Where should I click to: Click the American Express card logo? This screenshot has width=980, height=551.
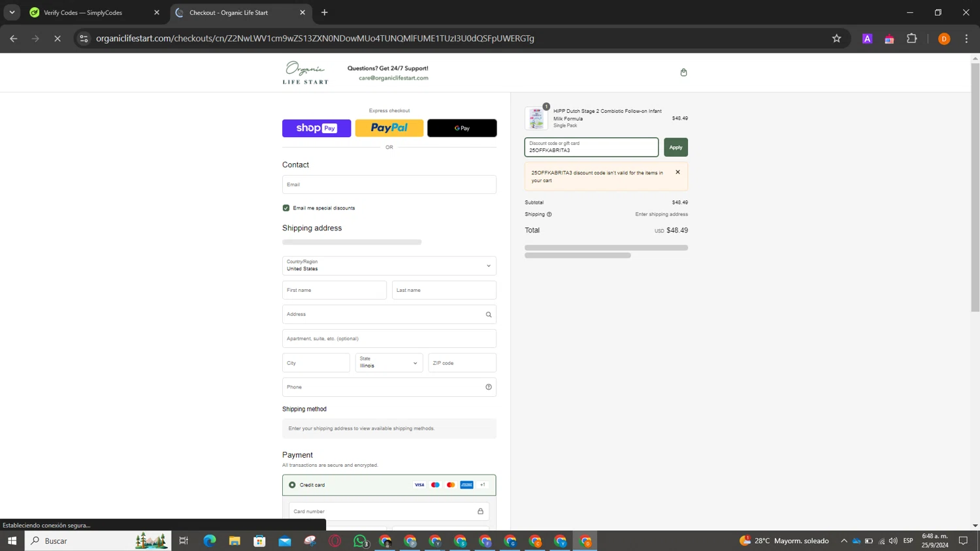coord(466,485)
